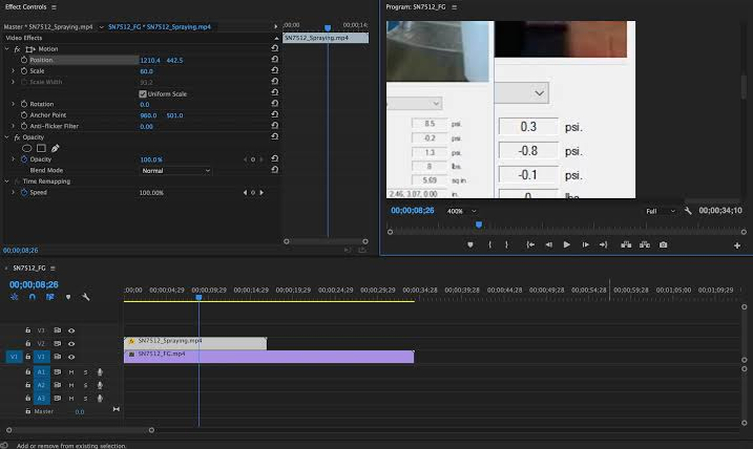753x449 pixels.
Task: Select the SN7512_Spraying.mp4 clip on V2
Action: pyautogui.click(x=195, y=343)
